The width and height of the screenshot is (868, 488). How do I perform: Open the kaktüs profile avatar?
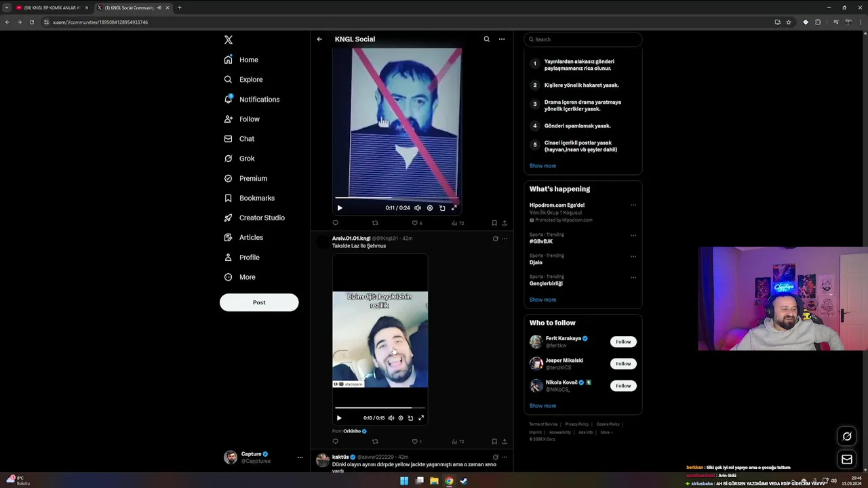coord(323,461)
